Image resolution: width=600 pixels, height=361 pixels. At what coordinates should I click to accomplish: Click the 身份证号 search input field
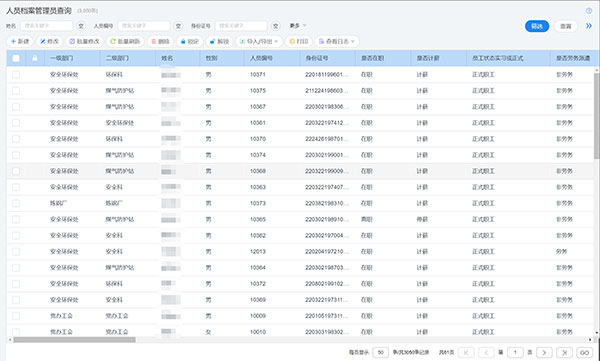click(x=241, y=26)
